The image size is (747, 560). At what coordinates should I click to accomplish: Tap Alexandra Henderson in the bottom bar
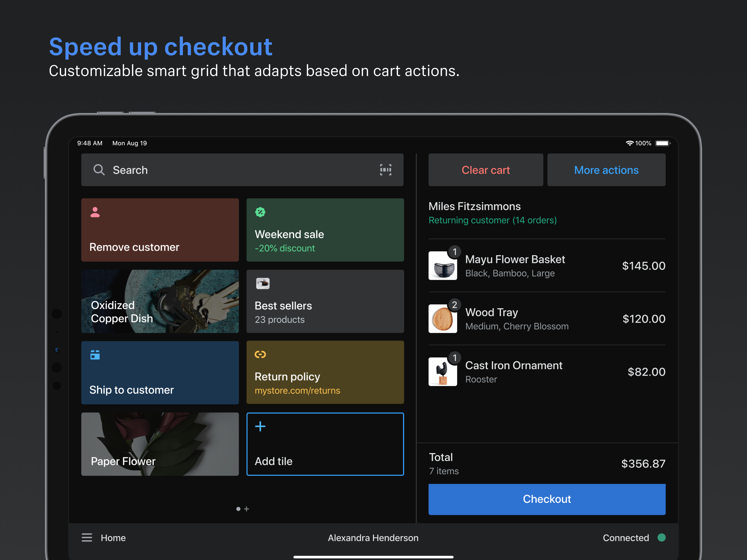373,538
